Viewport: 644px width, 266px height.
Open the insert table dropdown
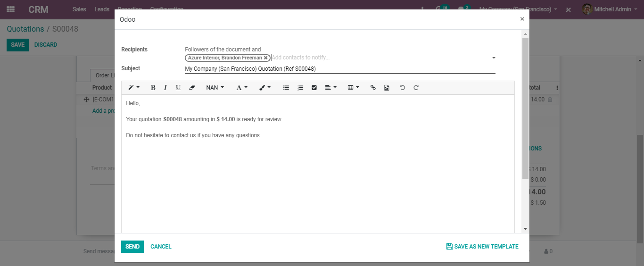tap(354, 88)
